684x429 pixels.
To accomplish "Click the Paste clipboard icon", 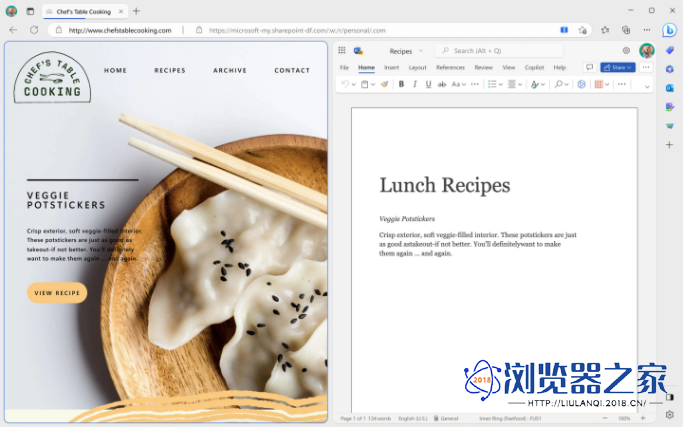I will [365, 84].
